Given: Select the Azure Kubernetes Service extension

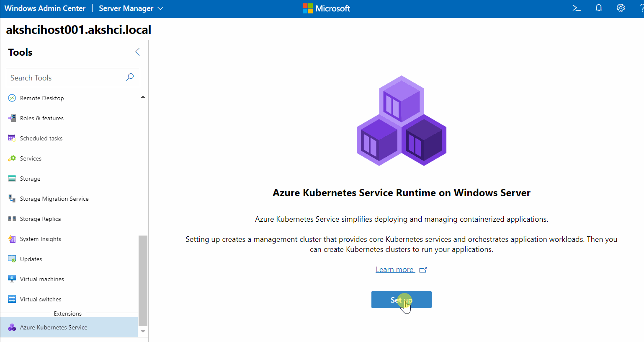Looking at the screenshot, I should click(x=54, y=327).
